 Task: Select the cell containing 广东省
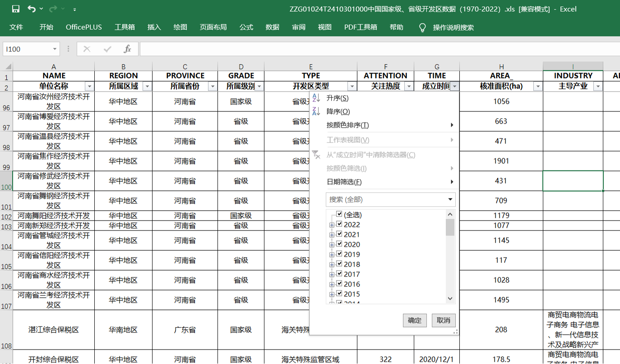185,330
